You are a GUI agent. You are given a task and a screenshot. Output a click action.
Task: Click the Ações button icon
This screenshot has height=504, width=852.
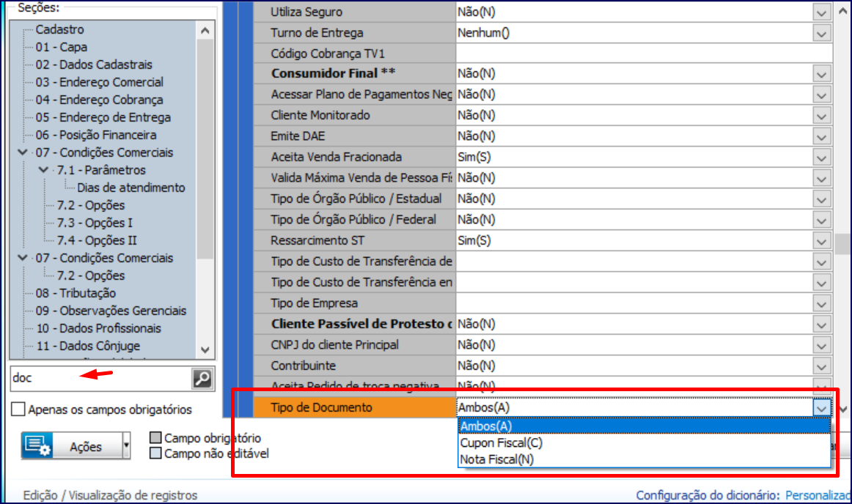tap(37, 446)
